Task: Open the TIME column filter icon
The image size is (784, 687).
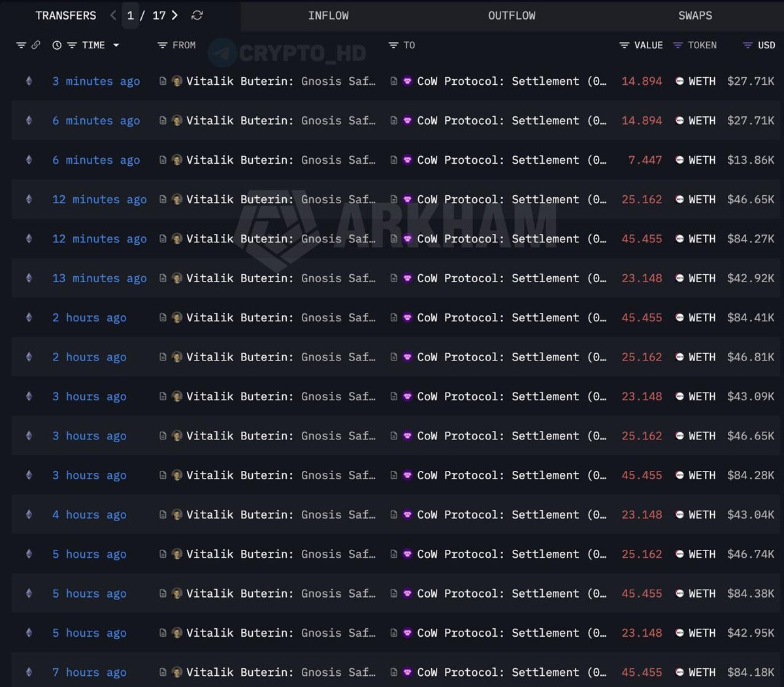Action: [x=72, y=45]
